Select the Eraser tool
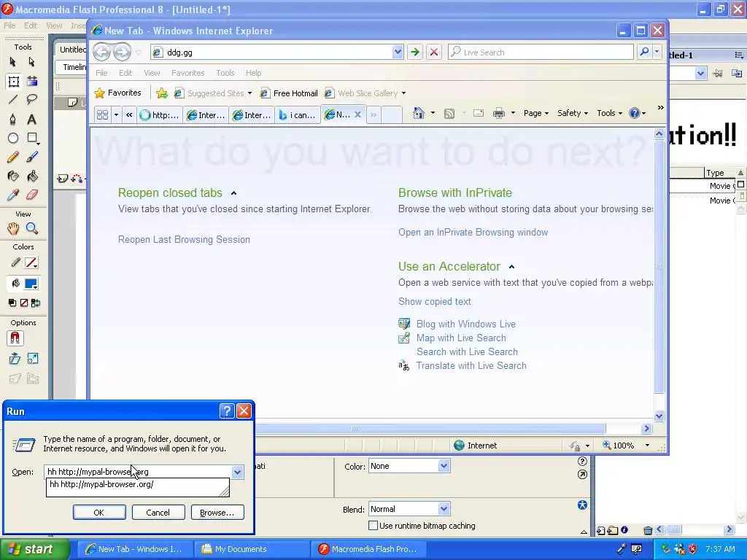Image resolution: width=747 pixels, height=560 pixels. point(31,195)
